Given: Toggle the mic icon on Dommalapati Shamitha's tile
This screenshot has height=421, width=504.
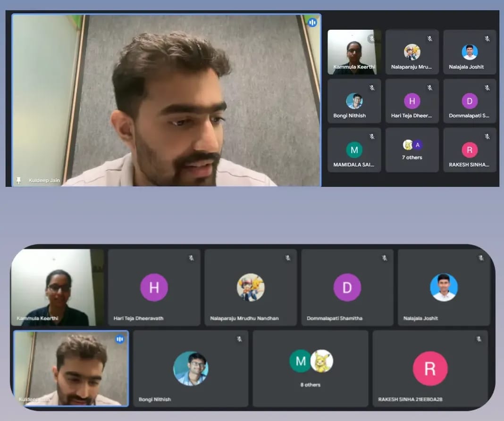Looking at the screenshot, I should point(384,258).
